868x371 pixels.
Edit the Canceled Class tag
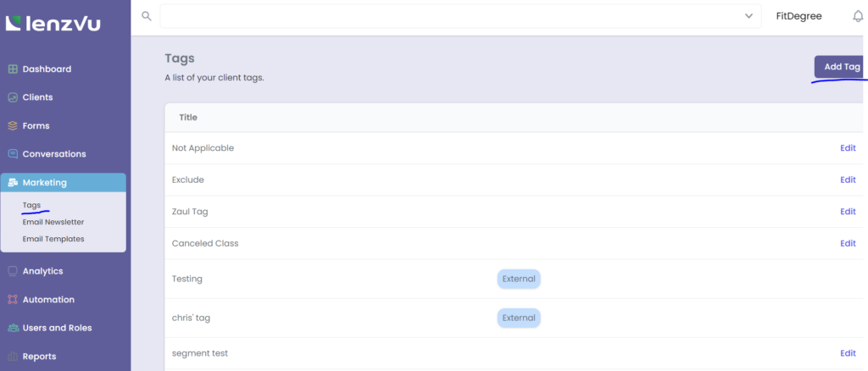coord(848,244)
